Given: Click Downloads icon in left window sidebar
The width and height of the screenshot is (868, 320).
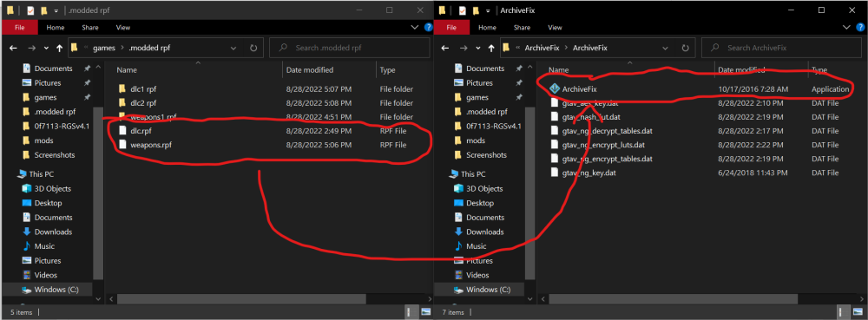Looking at the screenshot, I should (27, 232).
